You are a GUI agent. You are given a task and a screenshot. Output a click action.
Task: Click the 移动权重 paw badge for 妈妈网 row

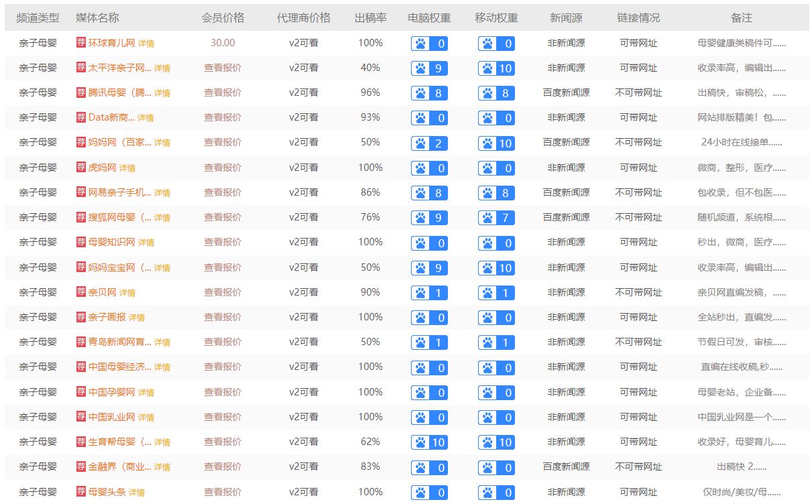pos(496,143)
